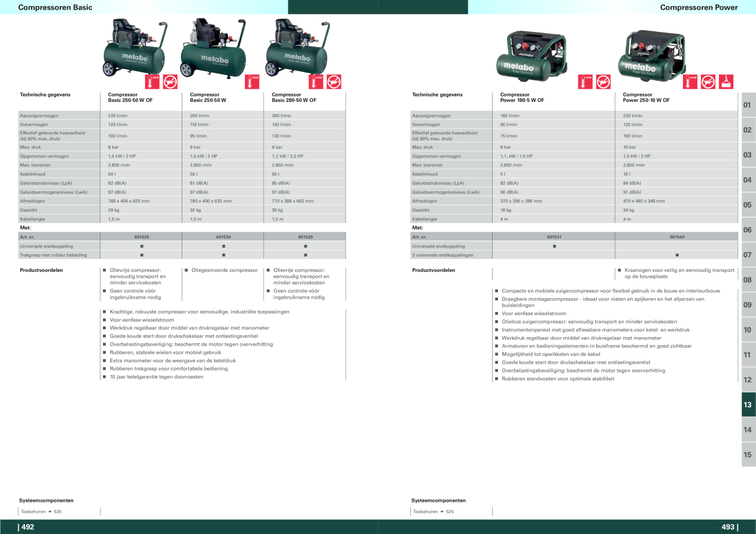Go to chapter tab 12
The image size is (756, 534).
[x=748, y=380]
